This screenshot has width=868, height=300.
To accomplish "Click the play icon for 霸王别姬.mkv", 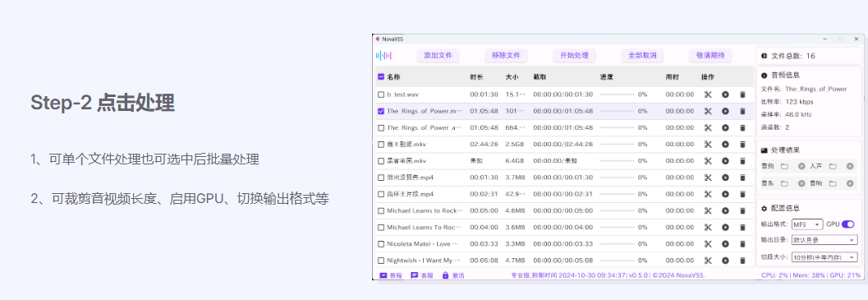I will (x=725, y=144).
